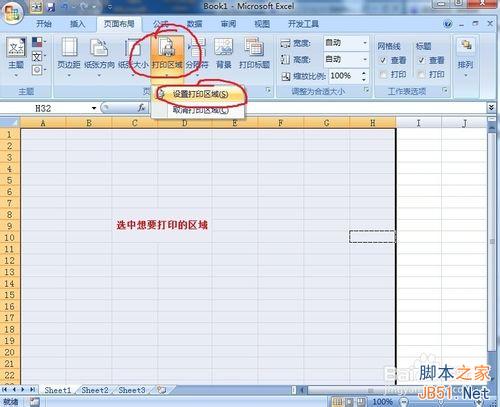Expand the 高度 height dropdown
This screenshot has width=500, height=407.
pos(365,60)
